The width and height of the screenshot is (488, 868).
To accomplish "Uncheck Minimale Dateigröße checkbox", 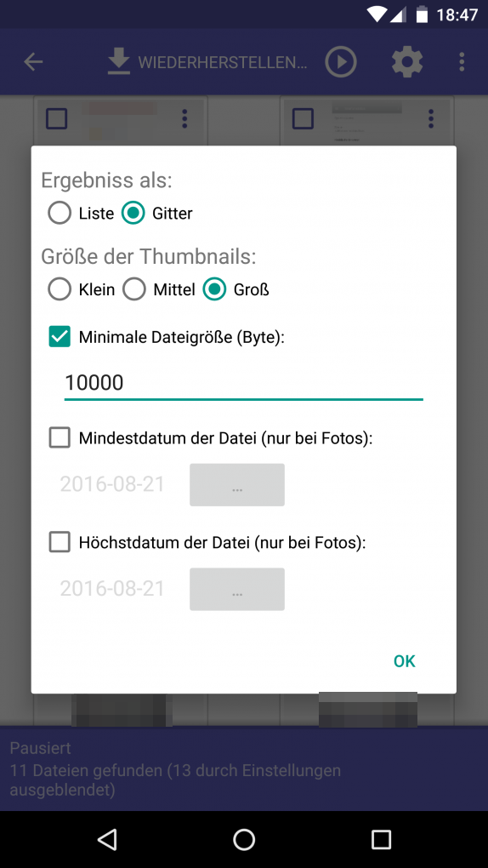I will [x=60, y=337].
